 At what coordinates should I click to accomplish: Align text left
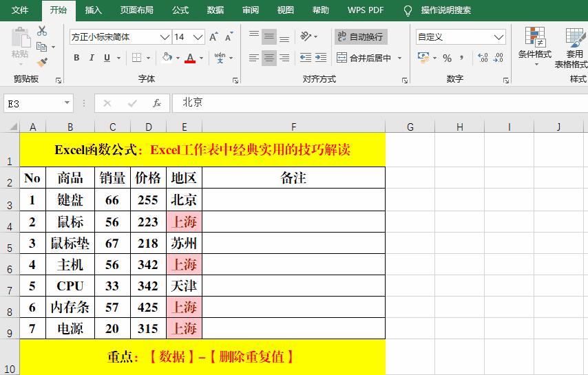tap(254, 58)
